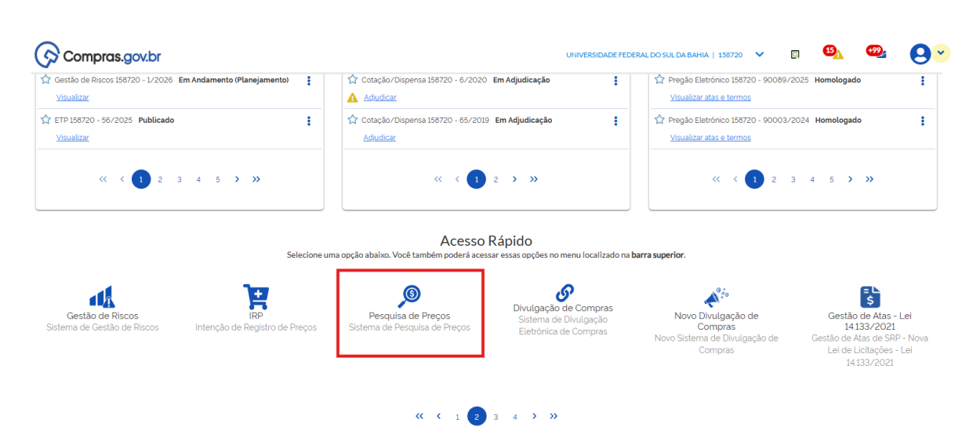The height and width of the screenshot is (448, 980).
Task: Click Visualizar atas e termos for Pregão 90089/2025
Action: point(710,97)
